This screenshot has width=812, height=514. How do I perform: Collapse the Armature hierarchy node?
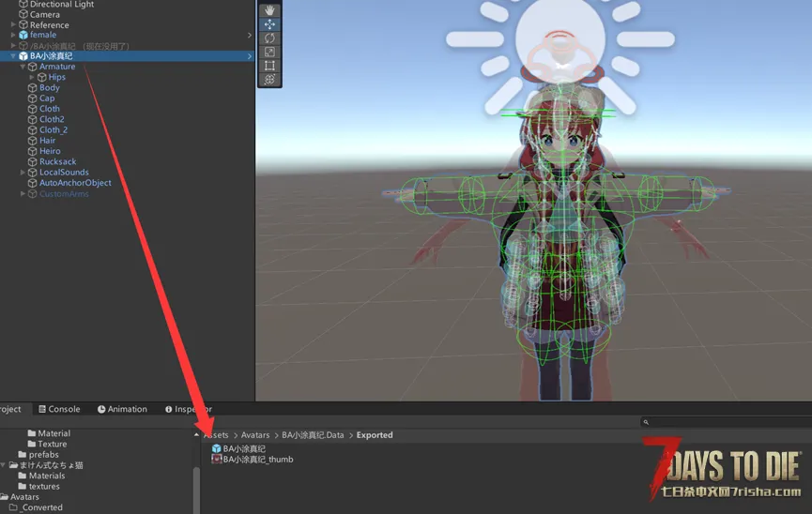(x=23, y=67)
